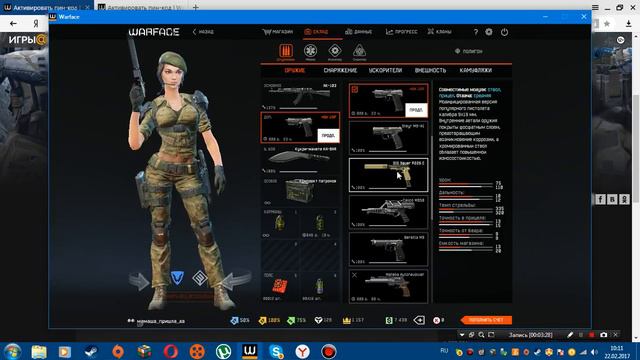
Task: Rotate character with the right arrow
Action: [x=237, y=280]
